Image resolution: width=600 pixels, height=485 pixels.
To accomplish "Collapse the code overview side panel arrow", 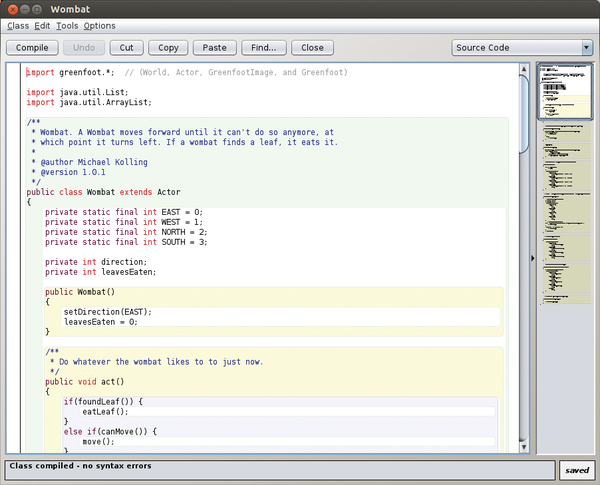I will (532, 258).
